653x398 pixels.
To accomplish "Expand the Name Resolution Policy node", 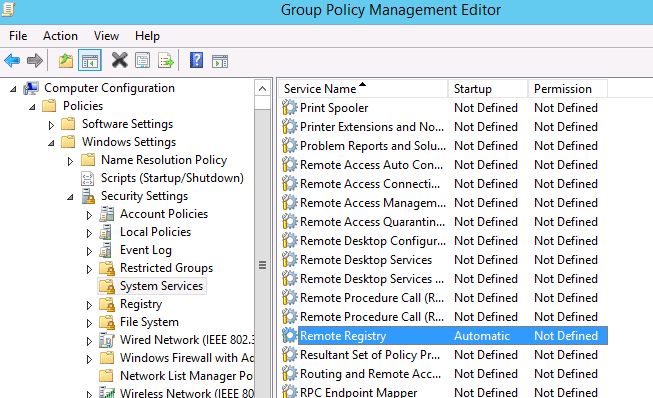I will (70, 161).
